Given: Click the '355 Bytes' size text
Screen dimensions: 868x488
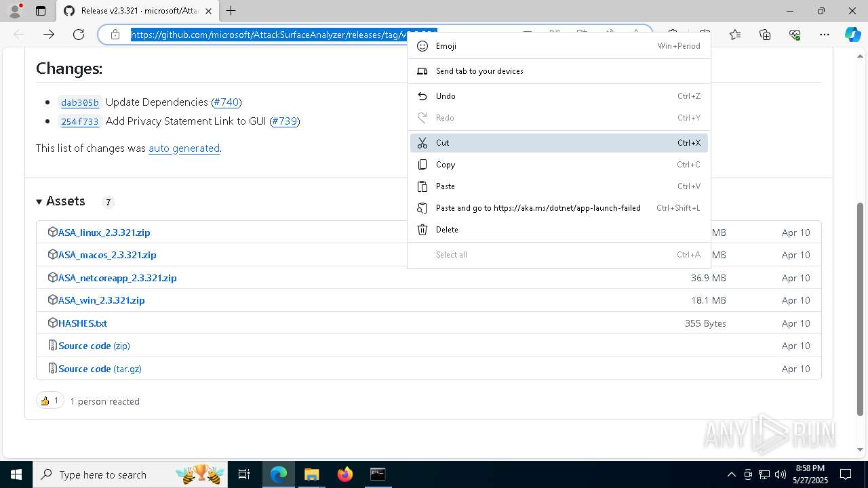Looking at the screenshot, I should [705, 323].
